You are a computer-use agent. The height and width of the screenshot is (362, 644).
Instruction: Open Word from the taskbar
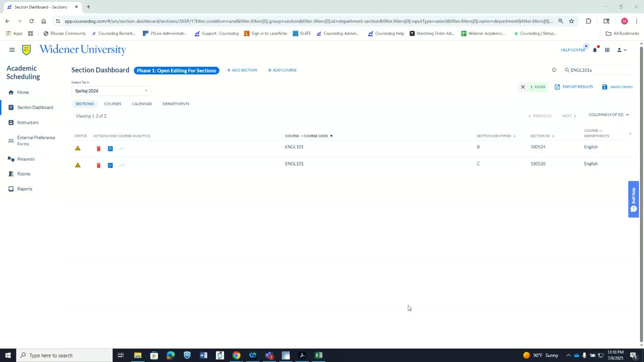click(x=203, y=355)
